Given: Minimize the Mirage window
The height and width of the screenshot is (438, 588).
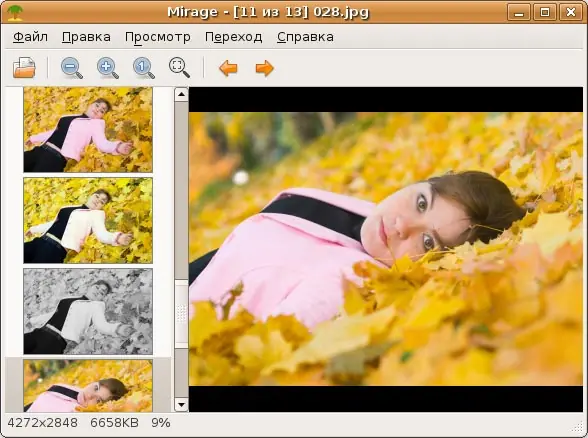Looking at the screenshot, I should click(519, 12).
